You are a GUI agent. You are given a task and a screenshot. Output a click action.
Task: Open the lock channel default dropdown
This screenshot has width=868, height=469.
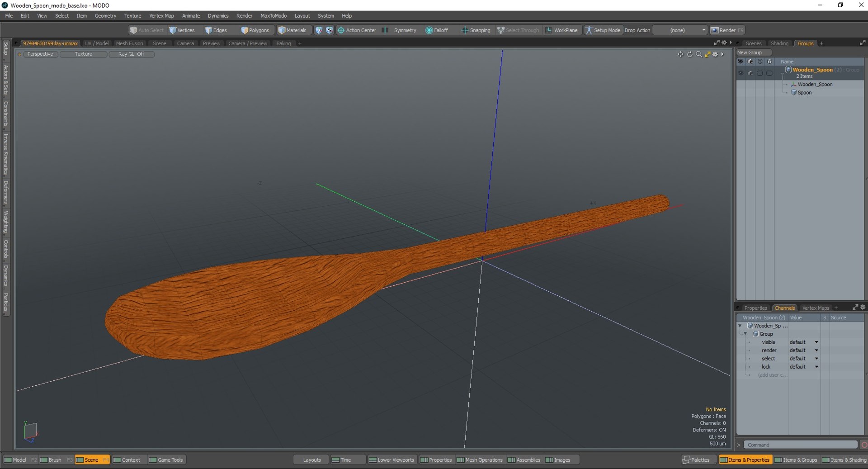pyautogui.click(x=804, y=367)
